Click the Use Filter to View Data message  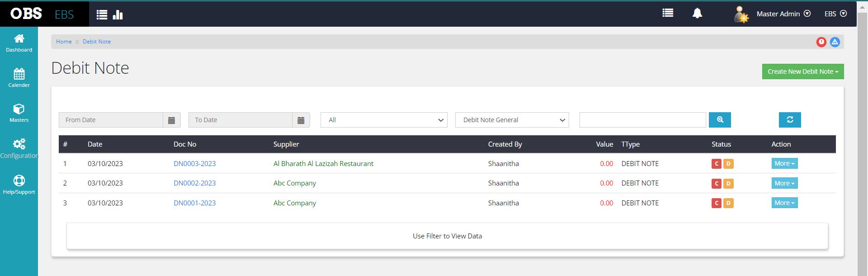click(x=447, y=236)
